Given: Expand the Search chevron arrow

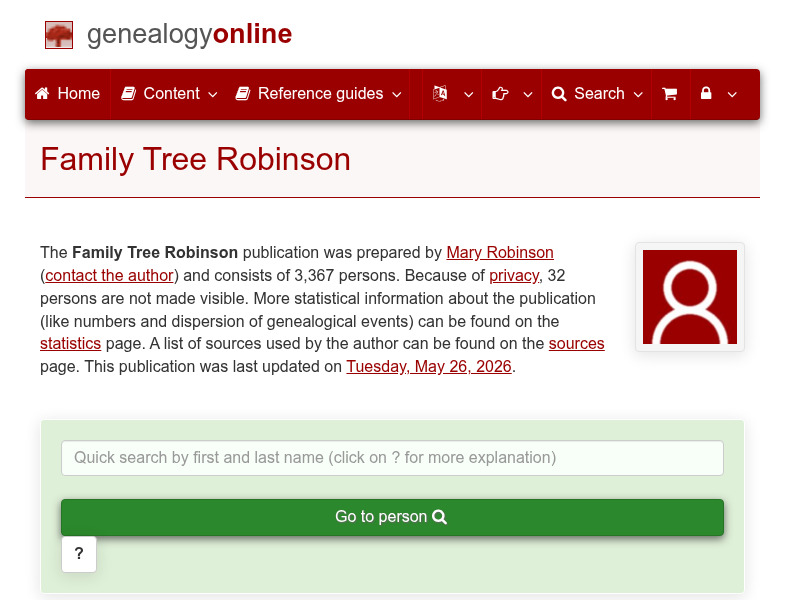Looking at the screenshot, I should pyautogui.click(x=638, y=94).
